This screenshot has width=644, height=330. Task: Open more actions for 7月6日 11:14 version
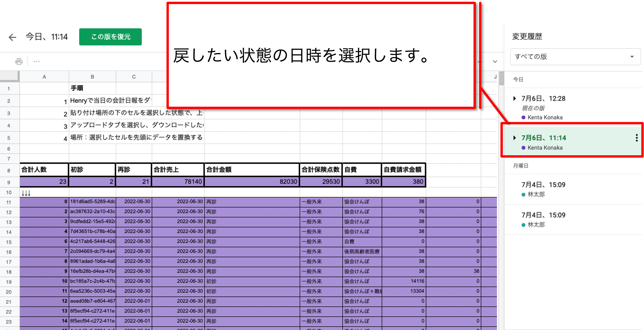tap(637, 138)
